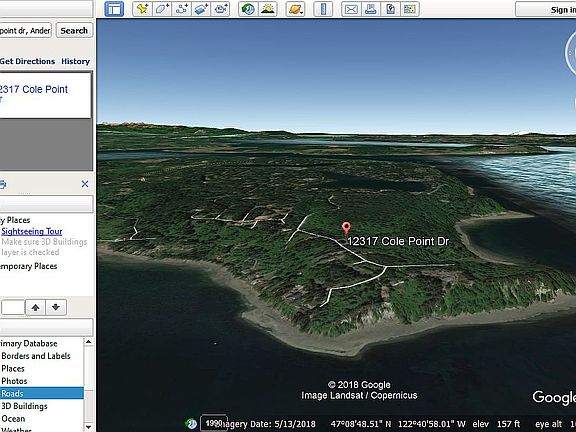The width and height of the screenshot is (576, 432).
Task: Select the Primary Database layer
Action: (x=29, y=343)
